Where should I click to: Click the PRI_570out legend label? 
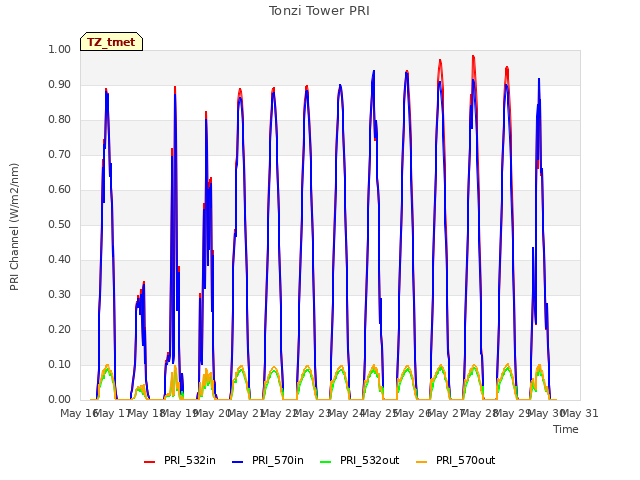[x=465, y=460]
